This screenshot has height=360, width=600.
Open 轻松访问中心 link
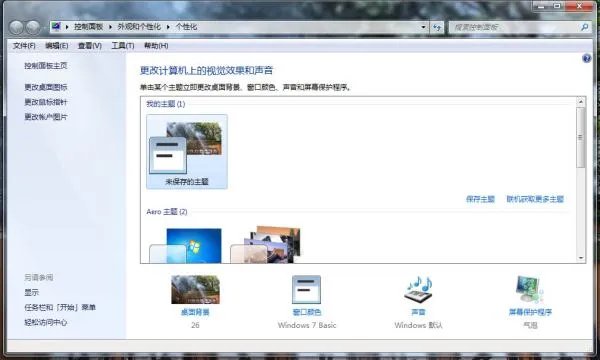pyautogui.click(x=46, y=323)
